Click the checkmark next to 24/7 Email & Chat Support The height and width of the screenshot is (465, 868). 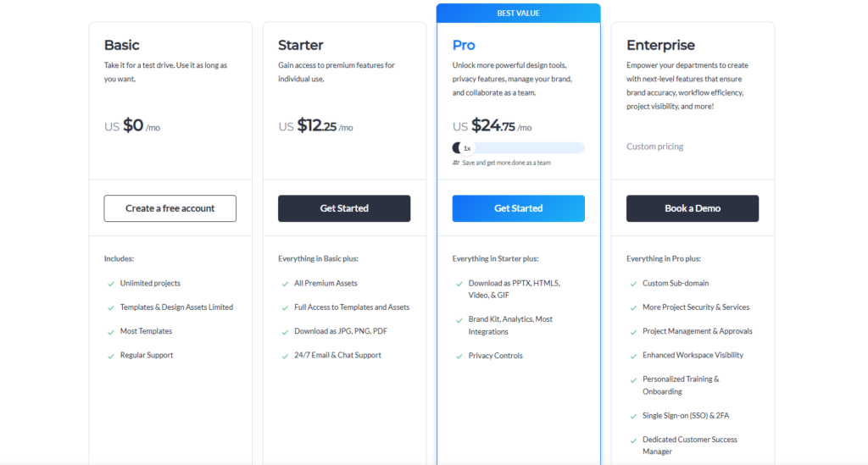pos(285,356)
